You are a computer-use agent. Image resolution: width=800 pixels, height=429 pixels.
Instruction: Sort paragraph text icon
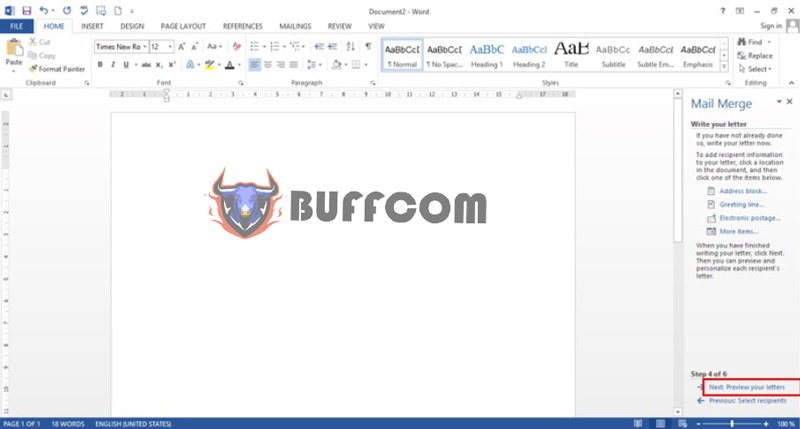click(351, 46)
